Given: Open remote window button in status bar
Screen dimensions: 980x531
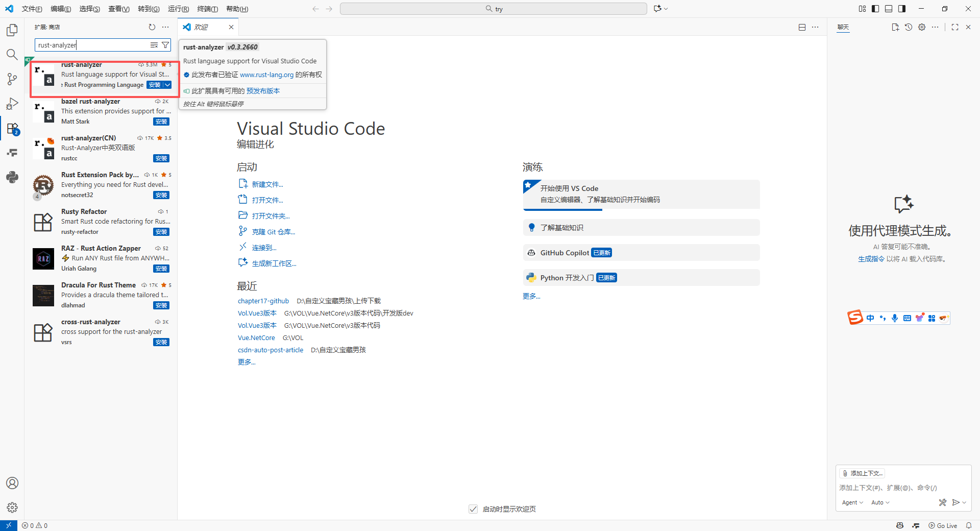Looking at the screenshot, I should click(9, 525).
